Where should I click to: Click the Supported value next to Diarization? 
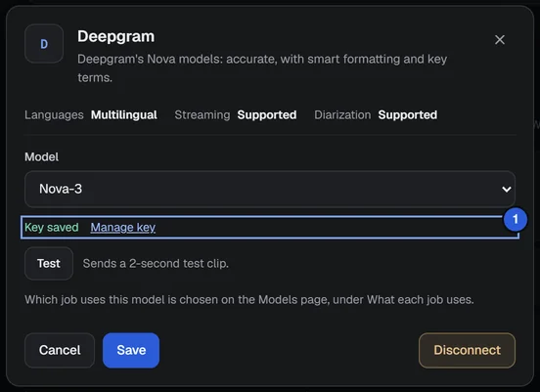click(408, 114)
